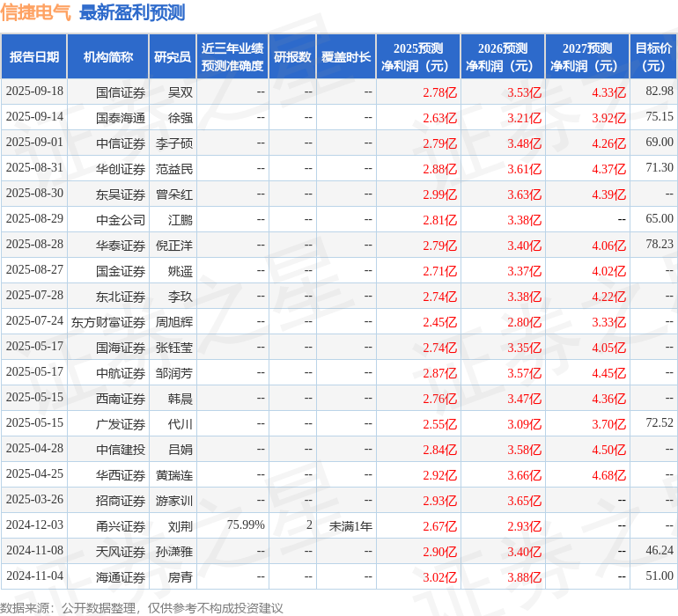
Task: Select institution 国泰海通
Action: [x=121, y=118]
